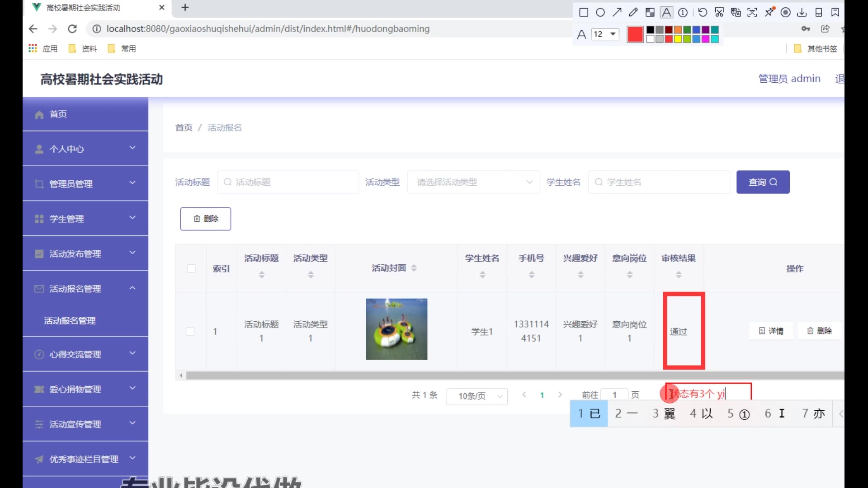The image size is (868, 488).
Task: Pick the black color swatch
Action: coord(650,30)
